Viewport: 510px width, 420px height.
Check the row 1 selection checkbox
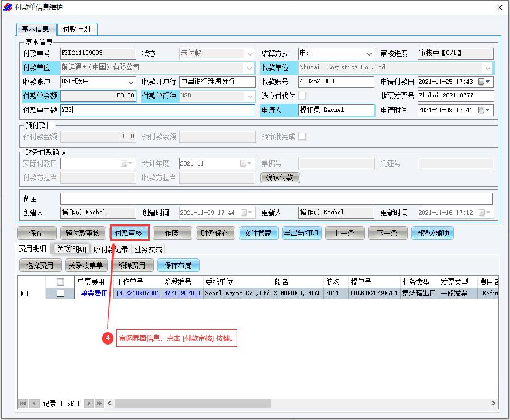pos(61,294)
